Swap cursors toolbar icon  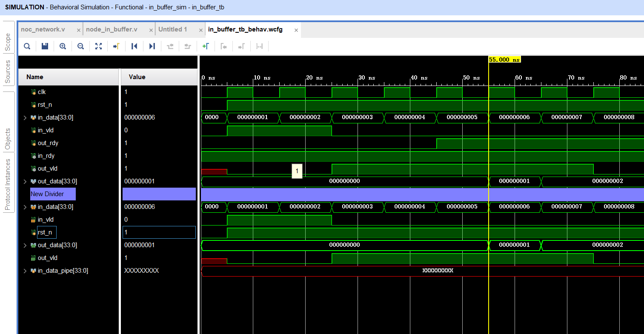(x=259, y=46)
